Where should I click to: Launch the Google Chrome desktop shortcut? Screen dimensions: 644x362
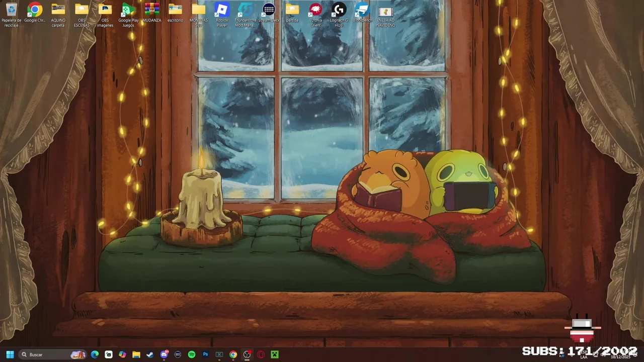coord(35,14)
